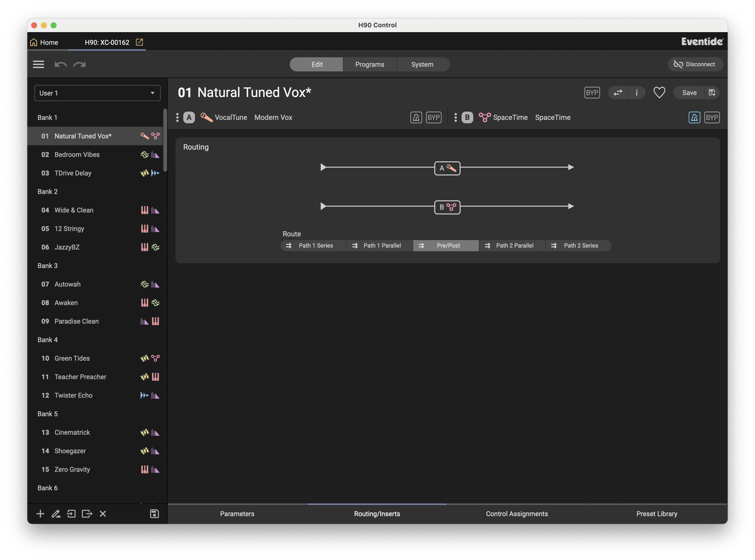Click the Eventide logo
The image size is (755, 560).
click(x=702, y=41)
